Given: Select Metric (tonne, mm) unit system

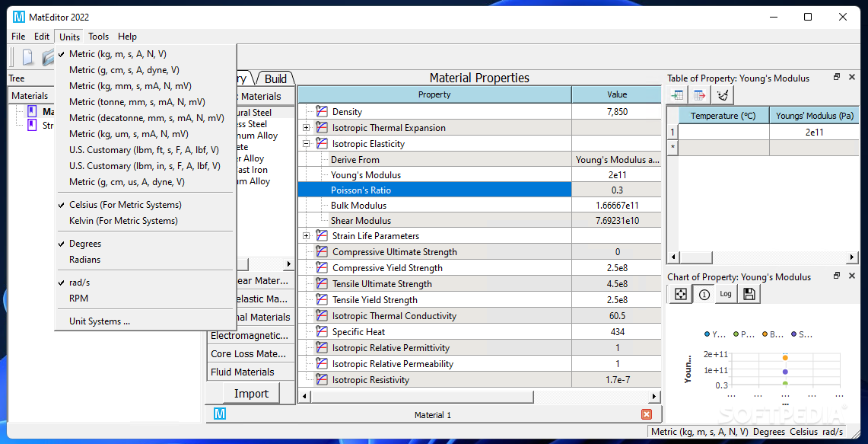Looking at the screenshot, I should click(x=146, y=102).
